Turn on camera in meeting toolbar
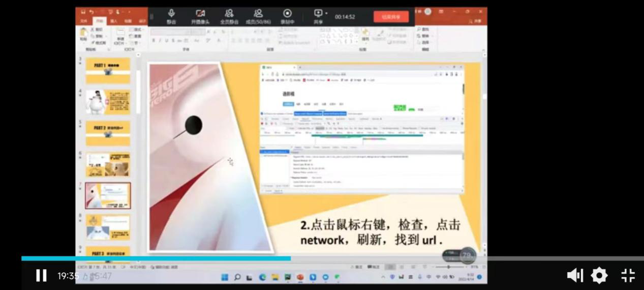The width and height of the screenshot is (644, 290). click(x=200, y=16)
